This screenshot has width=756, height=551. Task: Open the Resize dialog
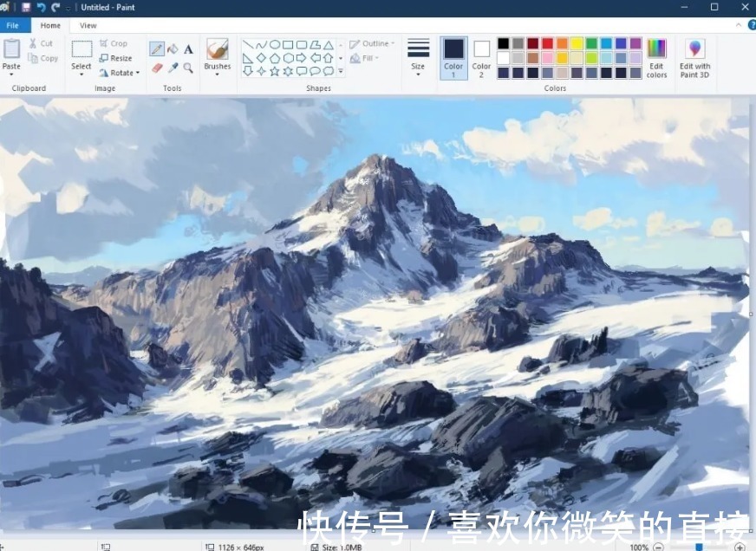click(118, 57)
